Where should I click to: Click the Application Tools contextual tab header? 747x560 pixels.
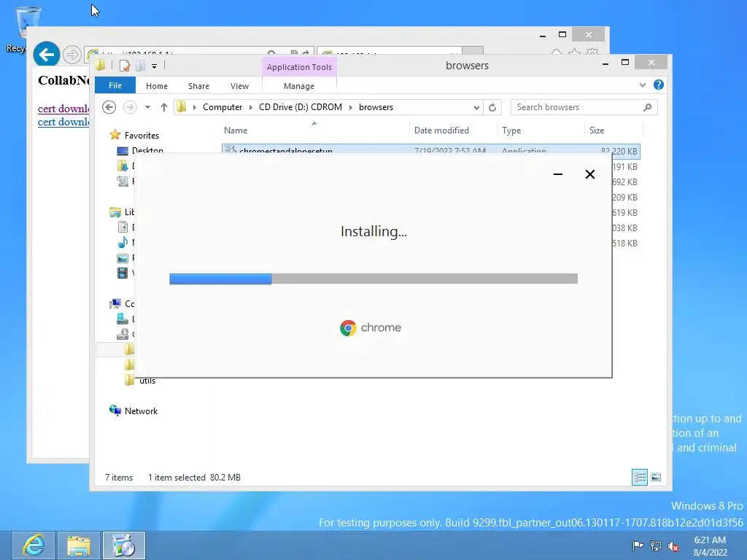[299, 67]
